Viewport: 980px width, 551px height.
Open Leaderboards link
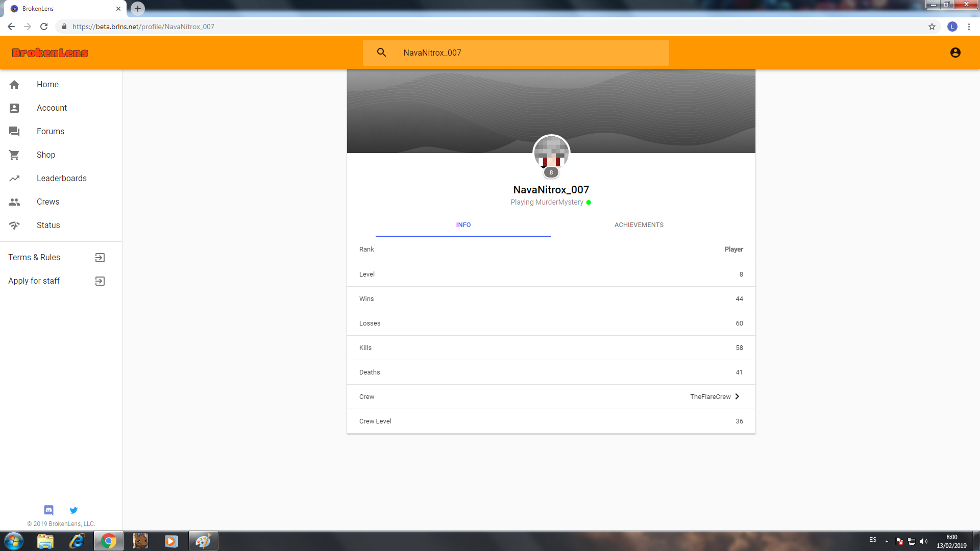tap(62, 179)
